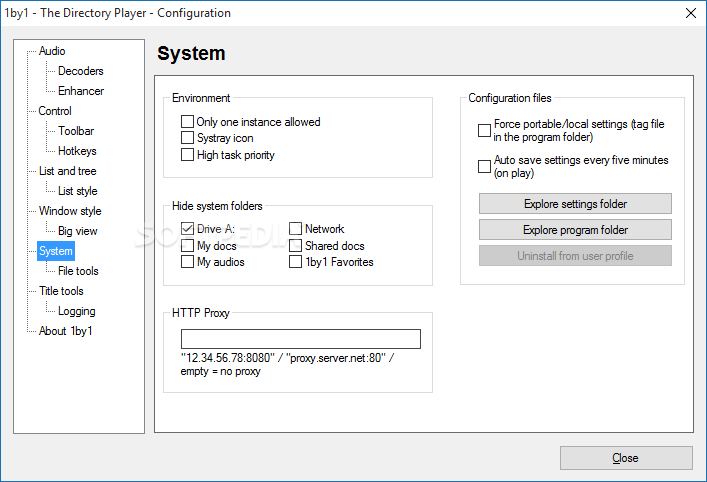Select Control in the tree
The width and height of the screenshot is (707, 482).
coord(55,111)
